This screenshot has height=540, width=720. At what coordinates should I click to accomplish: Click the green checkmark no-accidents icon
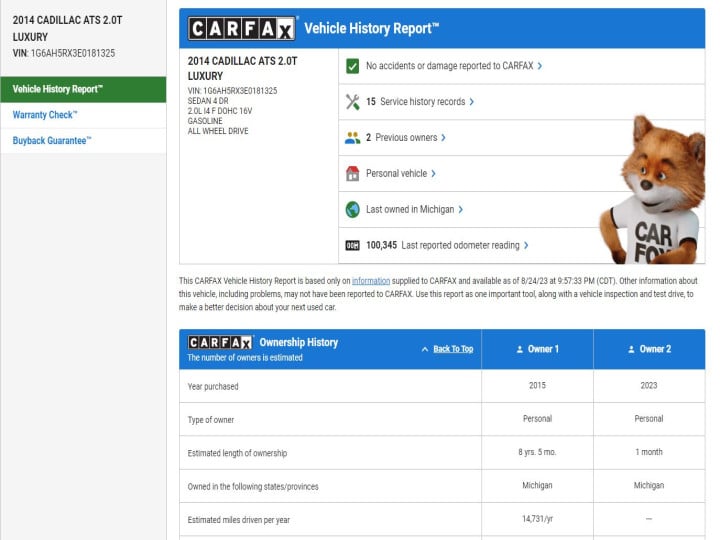coord(352,66)
